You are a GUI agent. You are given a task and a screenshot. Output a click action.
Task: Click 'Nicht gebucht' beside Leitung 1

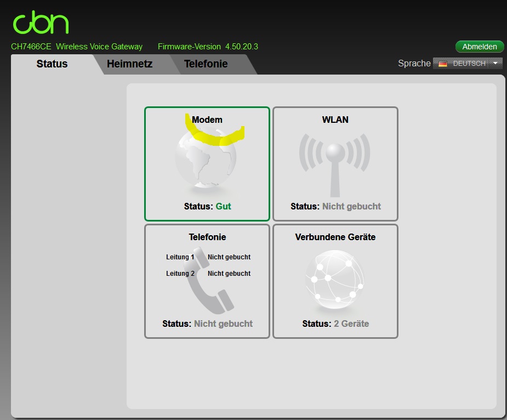(x=229, y=257)
